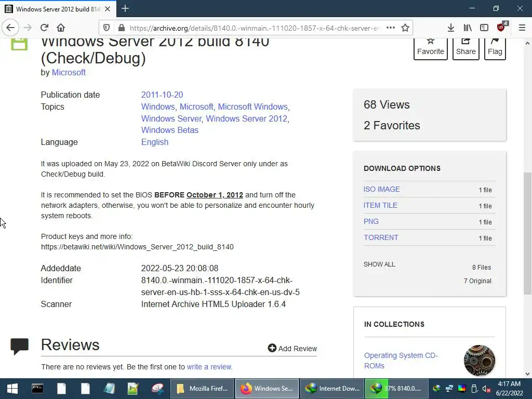Open a new browser tab
The width and height of the screenshot is (532, 399).
(x=125, y=8)
